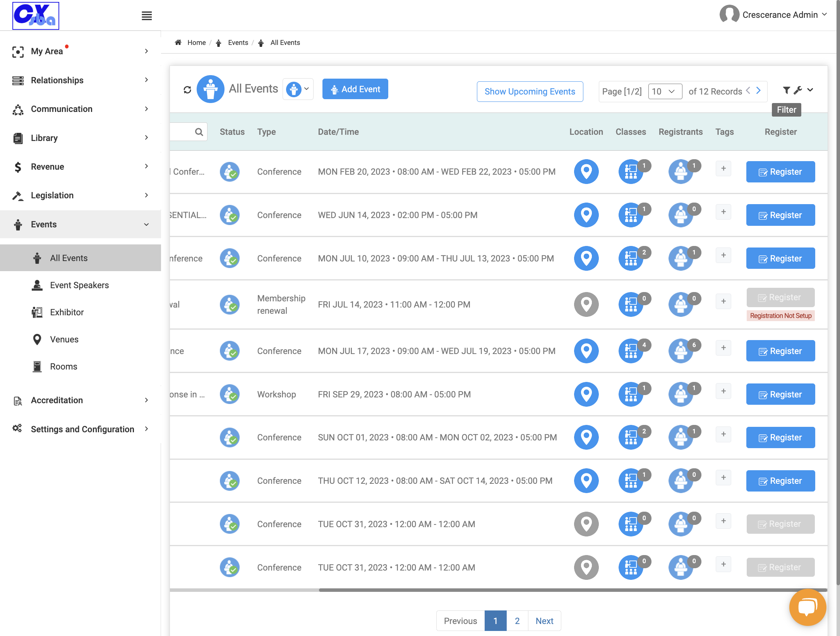Collapse the Events sidebar section
This screenshot has height=636, width=840.
81,224
